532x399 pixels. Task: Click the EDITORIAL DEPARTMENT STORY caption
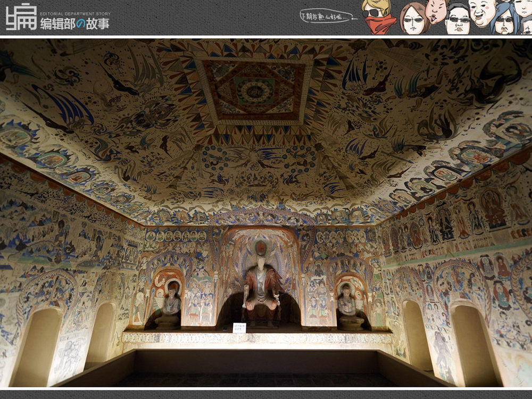pyautogui.click(x=76, y=14)
